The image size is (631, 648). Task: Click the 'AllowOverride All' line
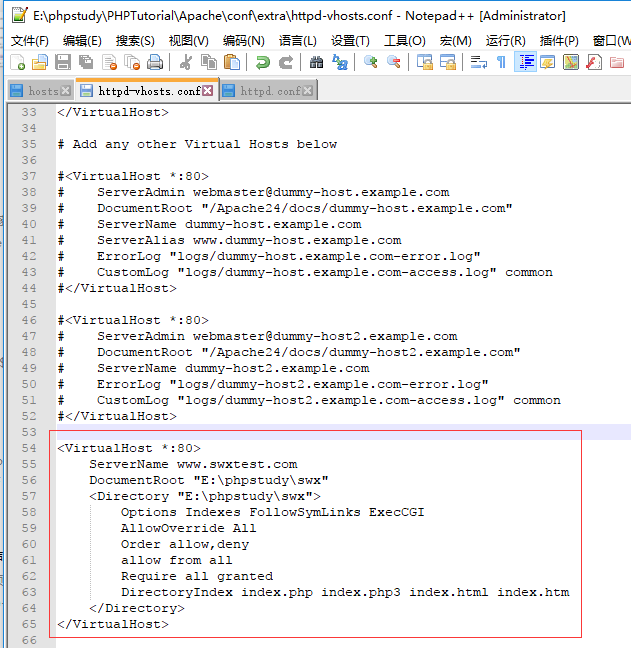point(188,528)
